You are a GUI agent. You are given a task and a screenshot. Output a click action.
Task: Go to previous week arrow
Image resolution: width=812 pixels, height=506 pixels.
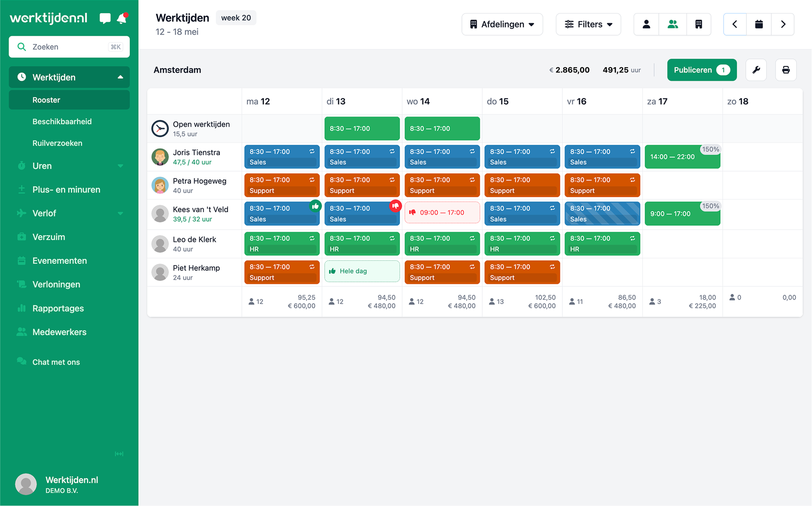coord(735,24)
